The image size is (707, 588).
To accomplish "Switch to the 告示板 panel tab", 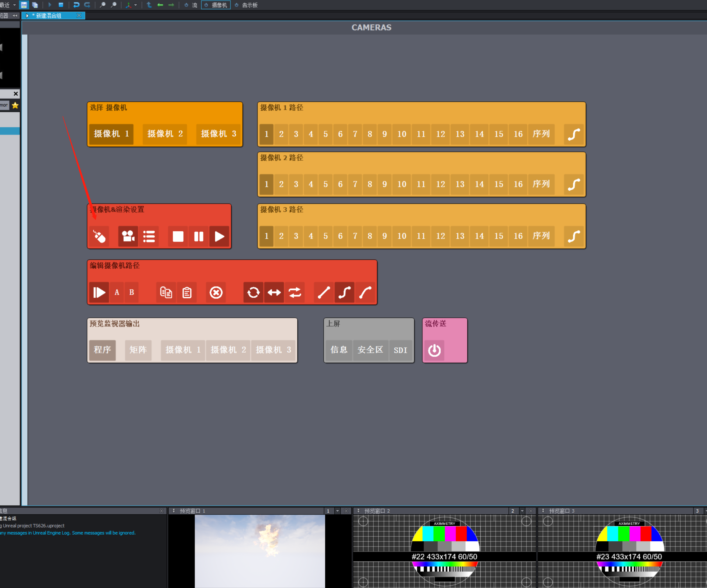I will (249, 5).
